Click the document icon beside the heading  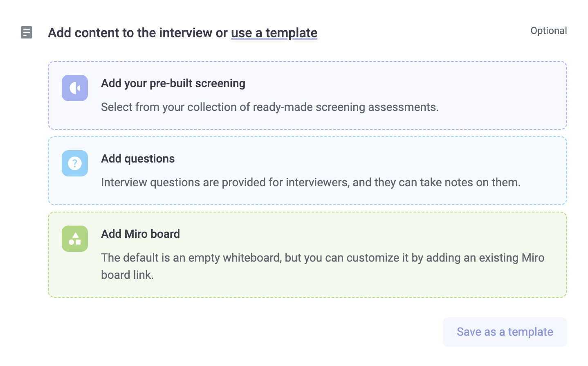point(27,32)
